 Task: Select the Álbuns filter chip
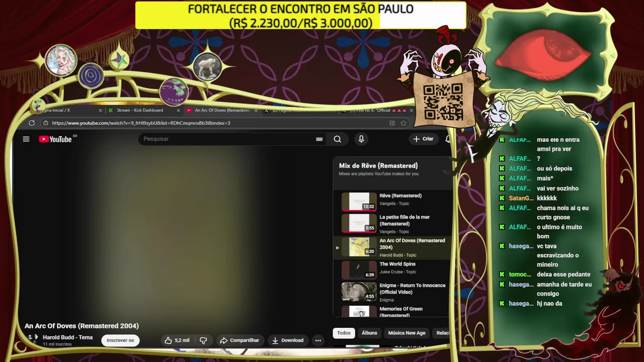369,333
